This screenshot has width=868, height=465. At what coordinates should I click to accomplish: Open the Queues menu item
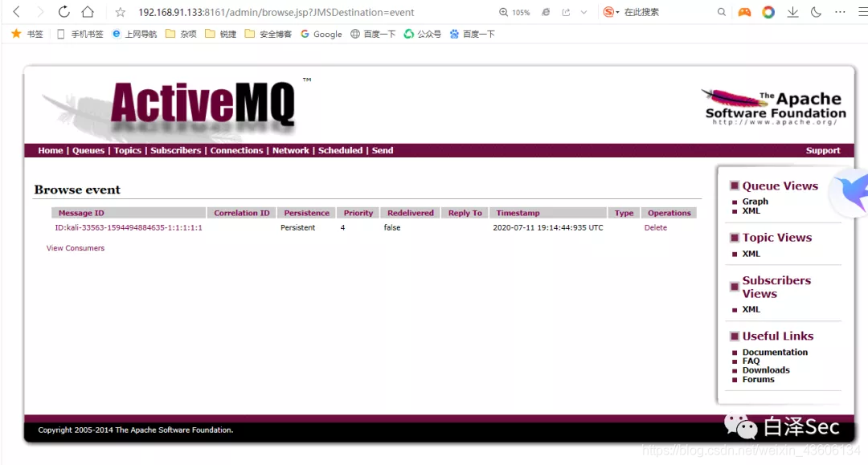point(88,150)
